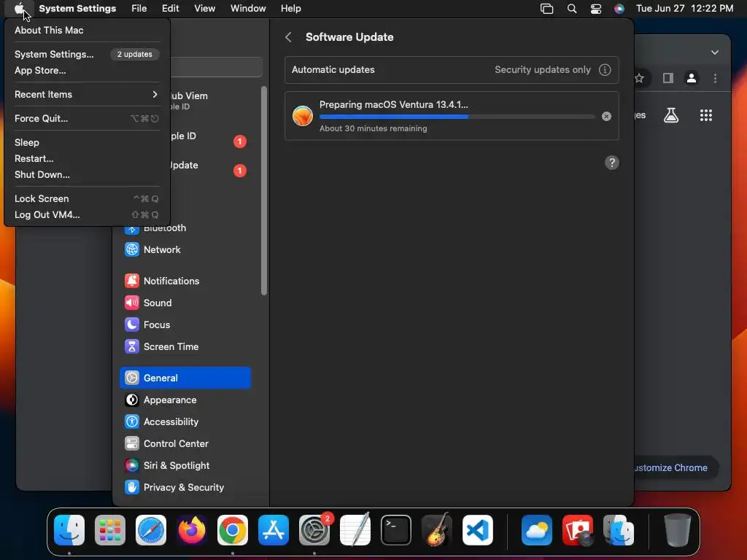Open Visual Studio Code from Dock
The width and height of the screenshot is (747, 560).
click(x=477, y=530)
